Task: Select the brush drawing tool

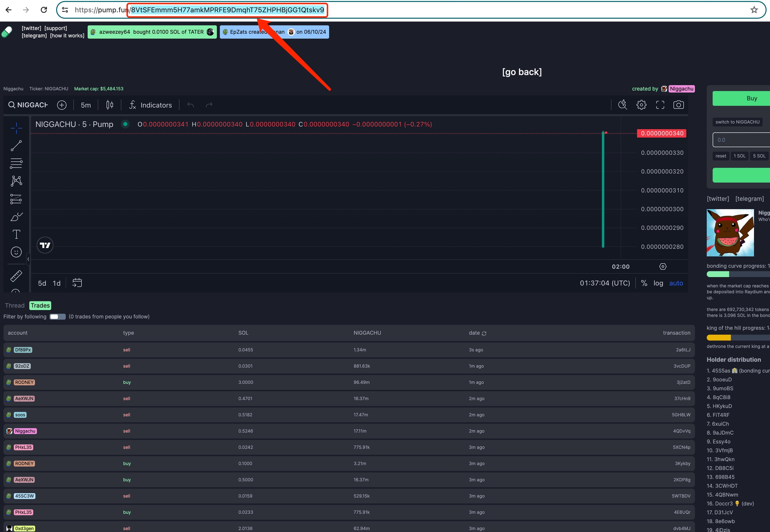Action: [16, 217]
